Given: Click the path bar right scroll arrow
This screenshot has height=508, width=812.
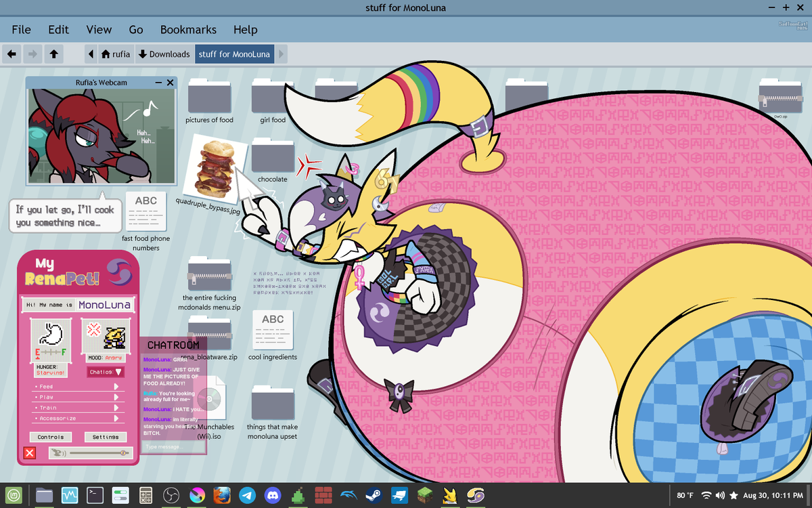Looking at the screenshot, I should click(281, 54).
